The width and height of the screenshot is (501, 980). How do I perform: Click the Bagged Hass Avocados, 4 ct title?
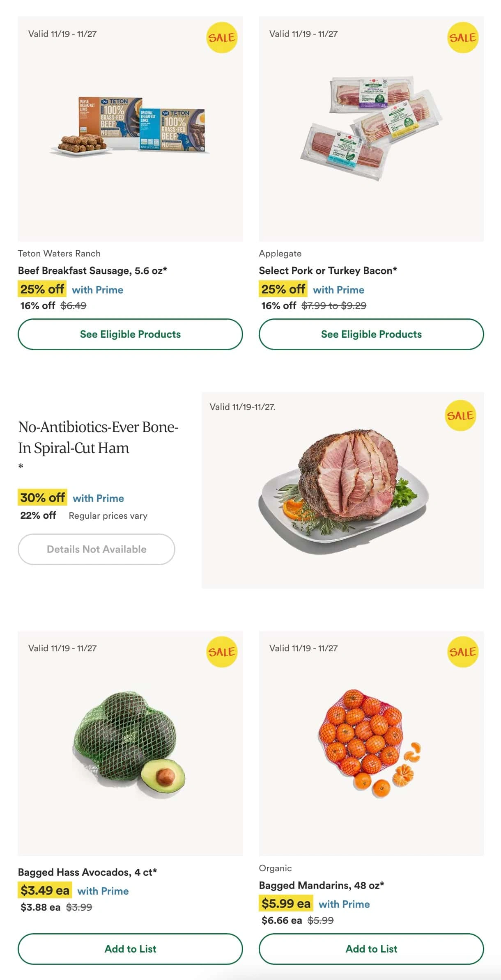[x=87, y=872]
